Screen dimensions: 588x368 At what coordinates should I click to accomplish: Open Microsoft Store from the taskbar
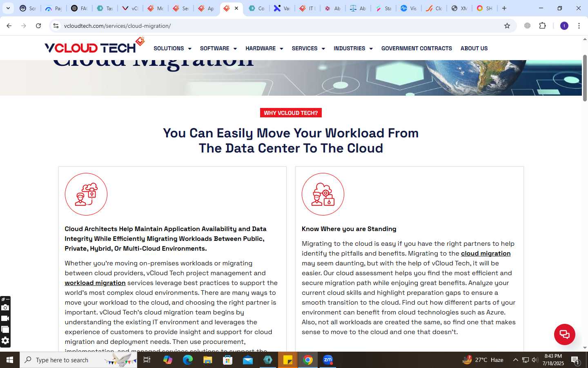pyautogui.click(x=227, y=360)
